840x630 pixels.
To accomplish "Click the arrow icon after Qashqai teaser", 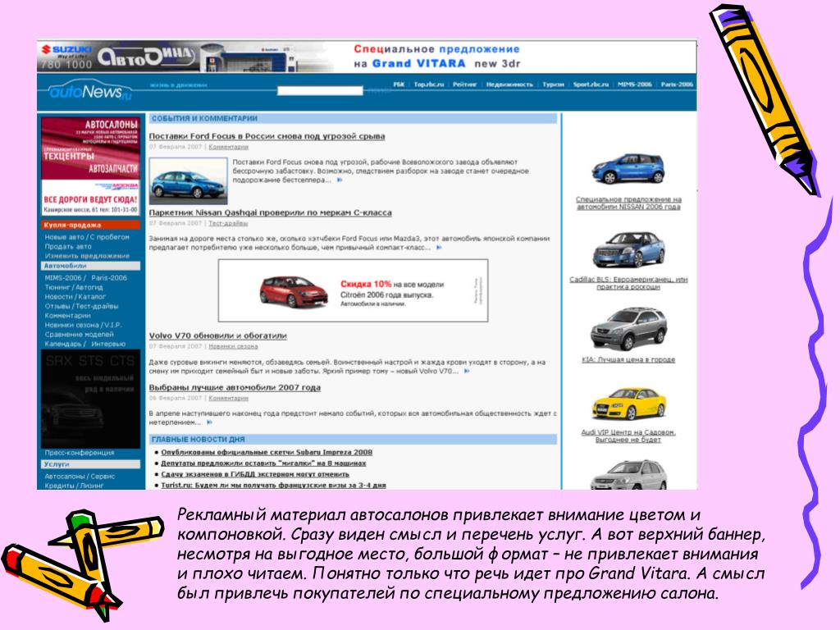I will click(439, 248).
